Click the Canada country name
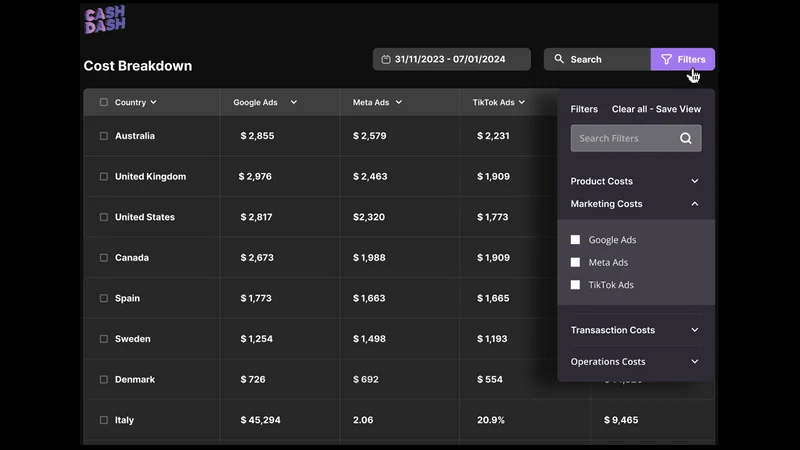This screenshot has width=800, height=450. (x=132, y=258)
